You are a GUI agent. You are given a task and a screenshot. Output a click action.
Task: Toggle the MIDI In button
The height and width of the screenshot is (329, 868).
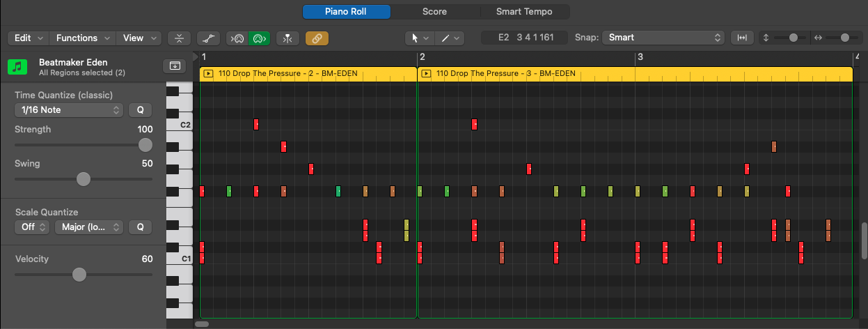tap(237, 38)
